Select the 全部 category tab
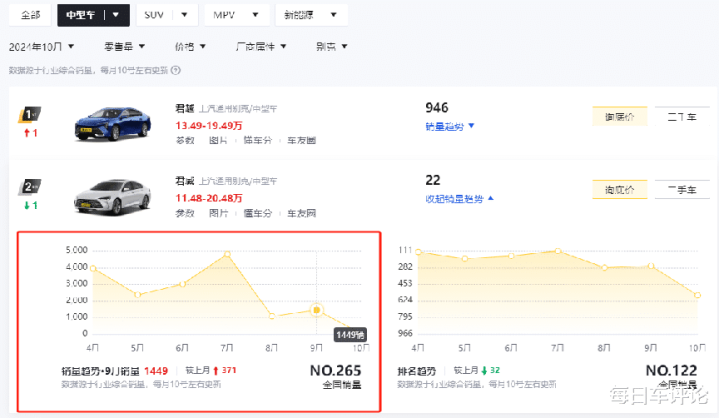 (31, 15)
